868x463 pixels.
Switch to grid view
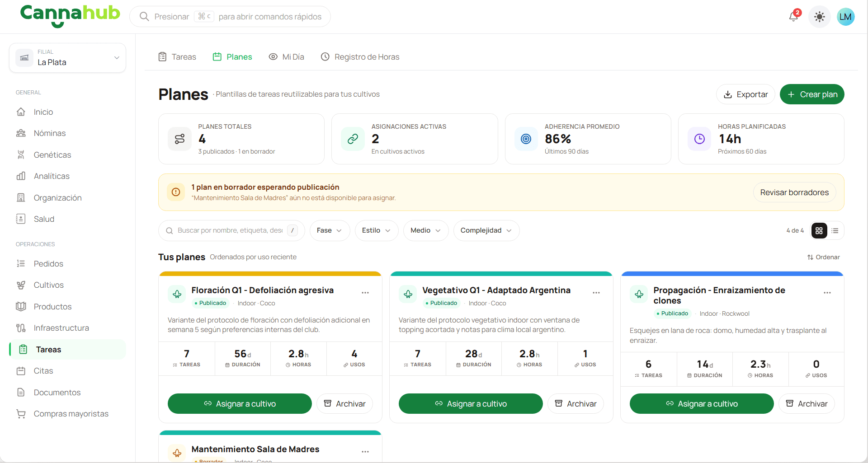coord(819,231)
